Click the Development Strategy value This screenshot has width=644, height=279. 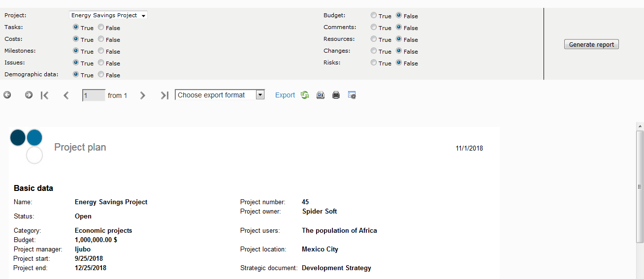coord(336,268)
